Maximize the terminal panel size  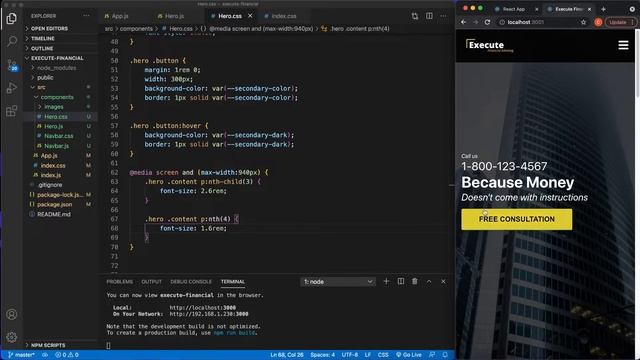pyautogui.click(x=429, y=281)
